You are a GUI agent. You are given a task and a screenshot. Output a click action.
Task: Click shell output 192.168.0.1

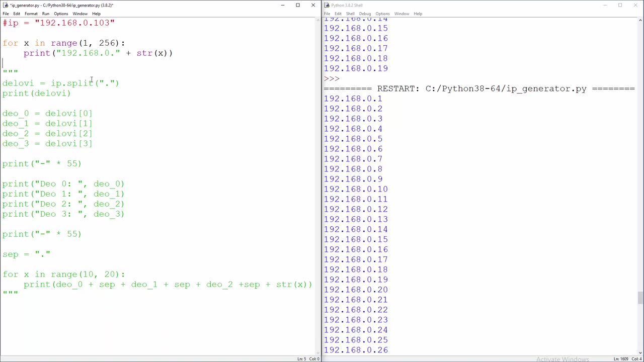353,99
